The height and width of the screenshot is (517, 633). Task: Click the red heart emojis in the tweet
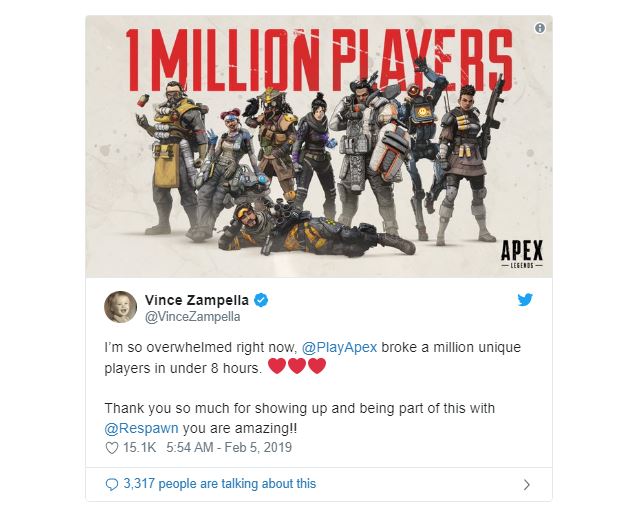click(x=297, y=366)
